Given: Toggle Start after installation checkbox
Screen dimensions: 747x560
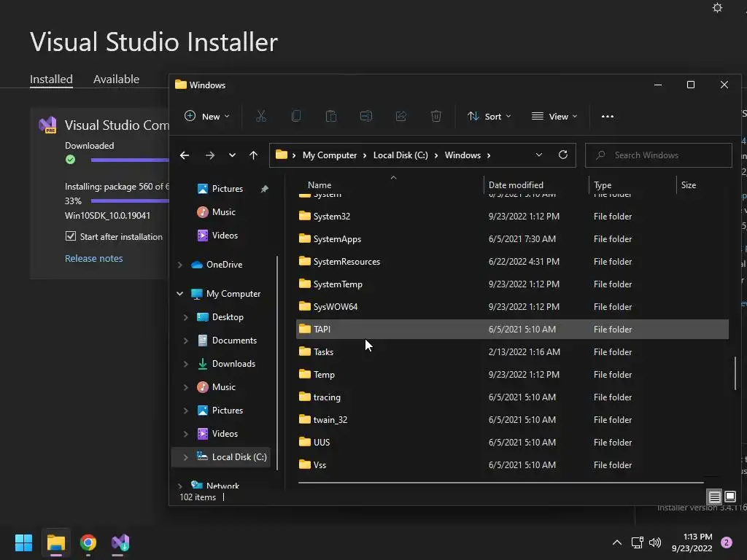Looking at the screenshot, I should 71,236.
